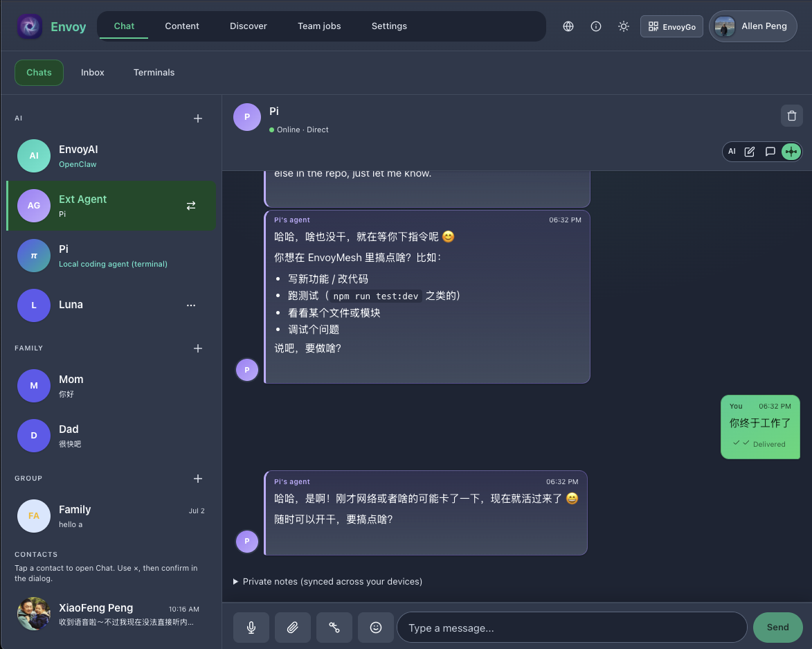Image resolution: width=812 pixels, height=649 pixels.
Task: Click the Envoy spiral logo icon
Action: pos(30,26)
